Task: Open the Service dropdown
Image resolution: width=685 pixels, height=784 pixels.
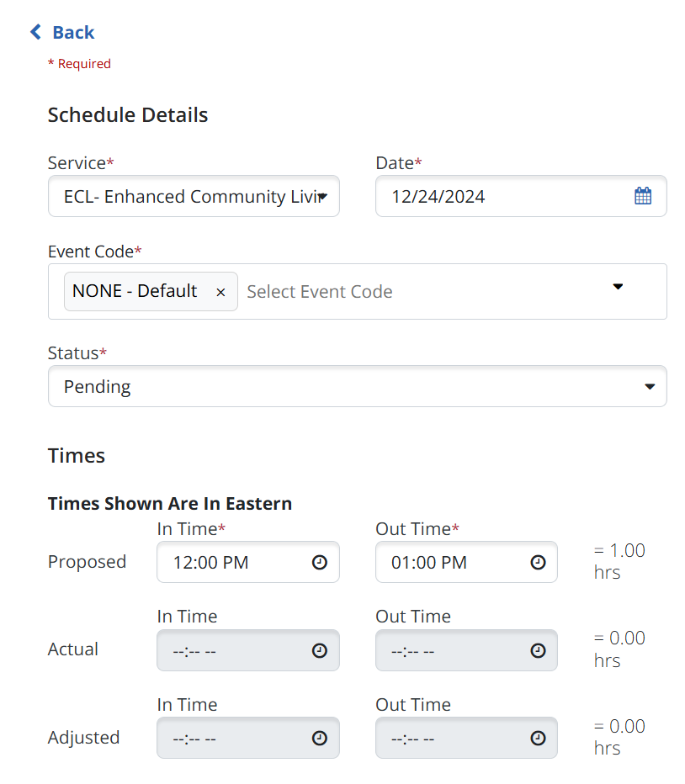Action: [194, 197]
